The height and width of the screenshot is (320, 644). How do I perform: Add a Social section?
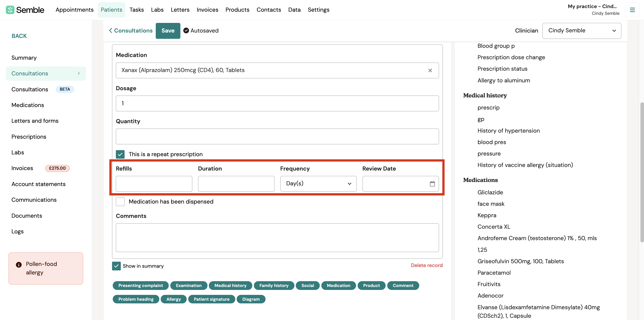307,285
